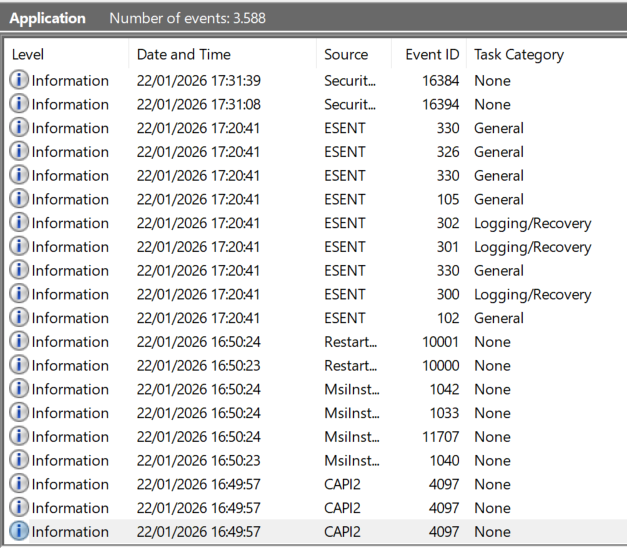Select the ESENT event 300 row
The height and width of the screenshot is (548, 627).
tap(300, 294)
